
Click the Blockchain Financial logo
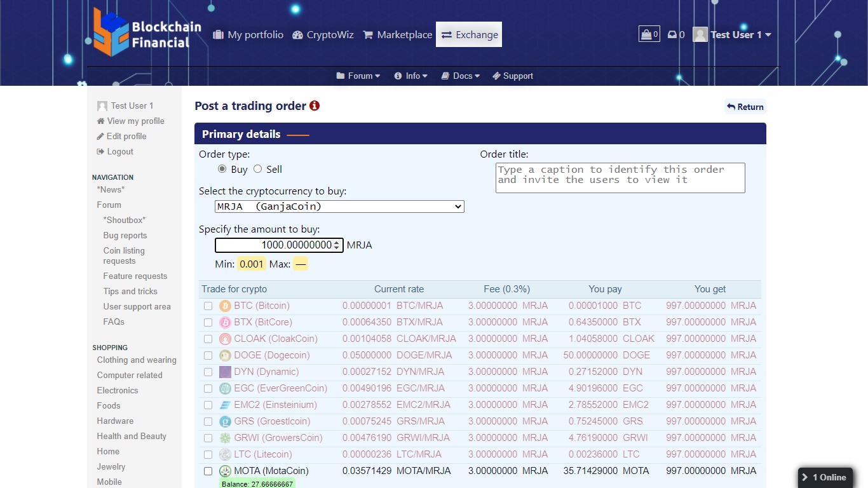click(147, 32)
